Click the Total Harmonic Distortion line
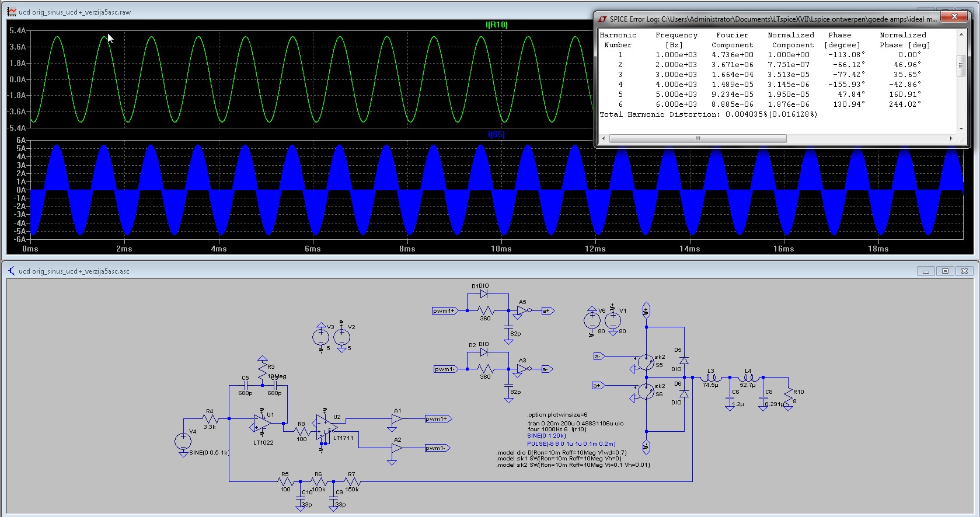The width and height of the screenshot is (980, 517). pyautogui.click(x=709, y=114)
